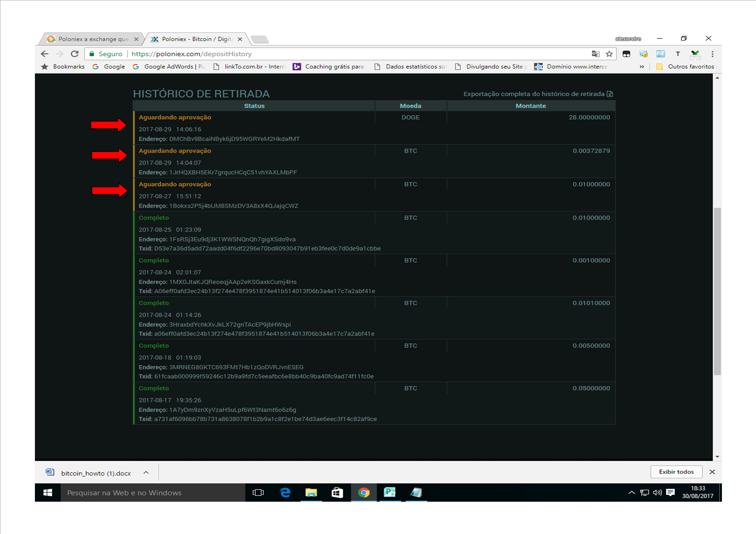Open the Action Center notification icon
The image size is (756, 534).
pyautogui.click(x=670, y=493)
